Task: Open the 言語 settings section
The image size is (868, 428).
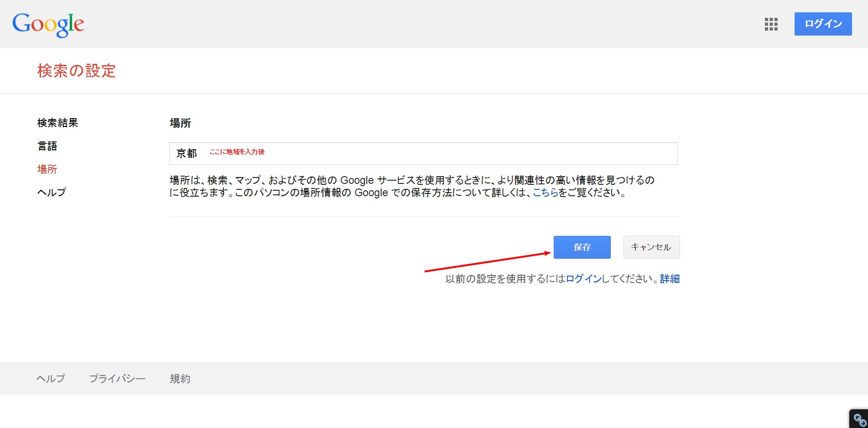Action: click(x=47, y=146)
